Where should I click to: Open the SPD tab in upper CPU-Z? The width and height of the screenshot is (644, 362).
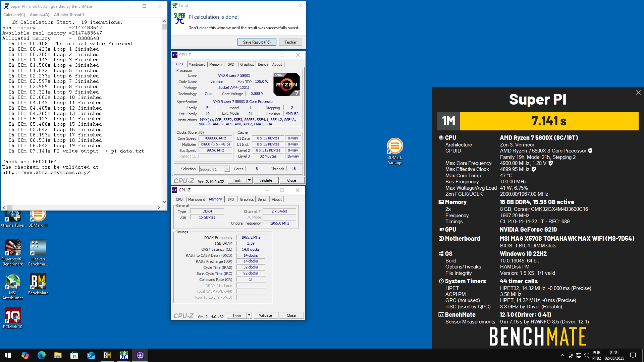click(231, 64)
